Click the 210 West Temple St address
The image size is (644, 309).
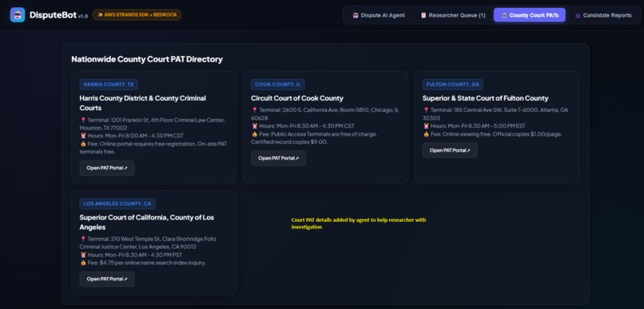point(148,243)
